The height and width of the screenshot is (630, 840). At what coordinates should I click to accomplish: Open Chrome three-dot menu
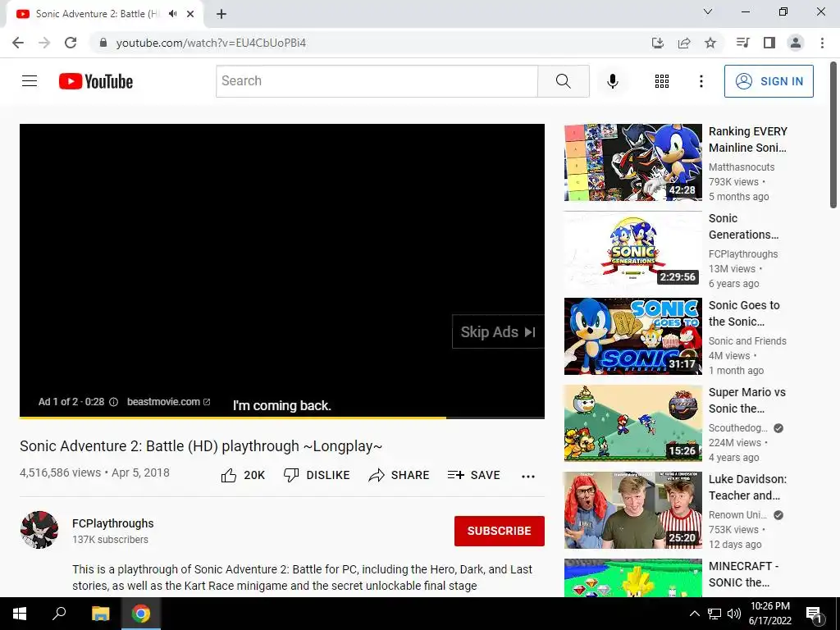point(822,43)
